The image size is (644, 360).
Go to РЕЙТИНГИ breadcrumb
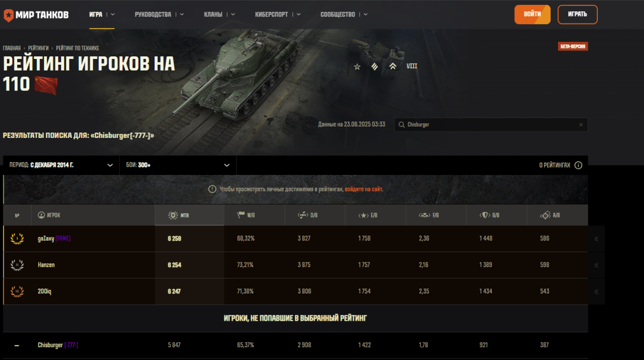click(x=39, y=48)
